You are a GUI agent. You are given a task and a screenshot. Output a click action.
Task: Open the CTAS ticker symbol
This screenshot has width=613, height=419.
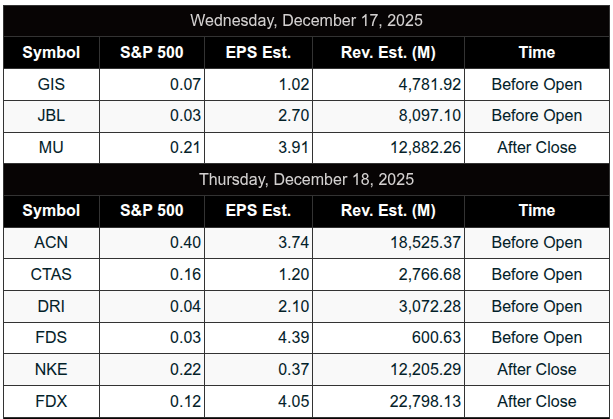(52, 274)
